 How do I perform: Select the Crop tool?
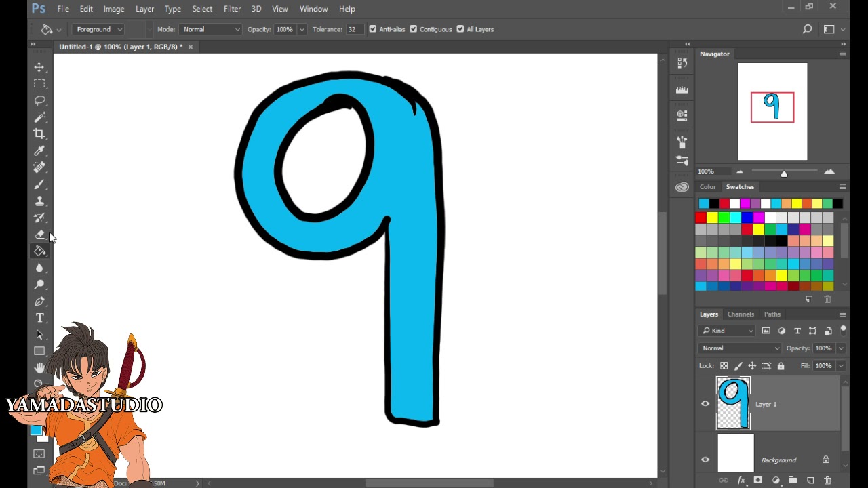tap(39, 133)
